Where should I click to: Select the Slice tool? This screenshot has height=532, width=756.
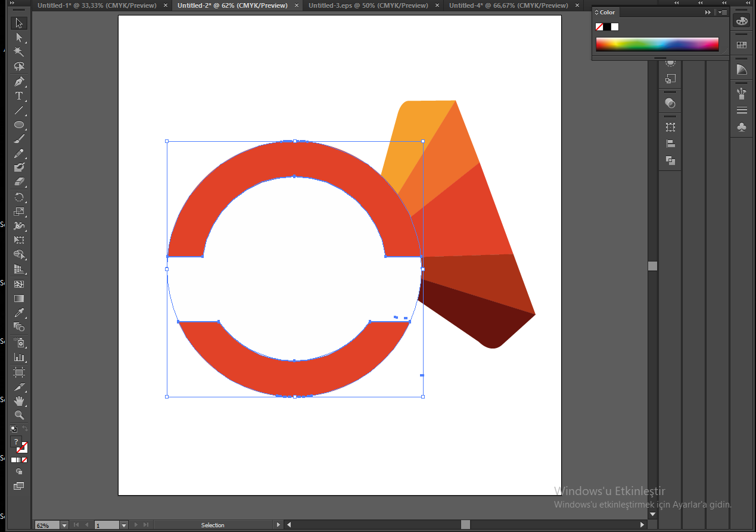point(19,387)
